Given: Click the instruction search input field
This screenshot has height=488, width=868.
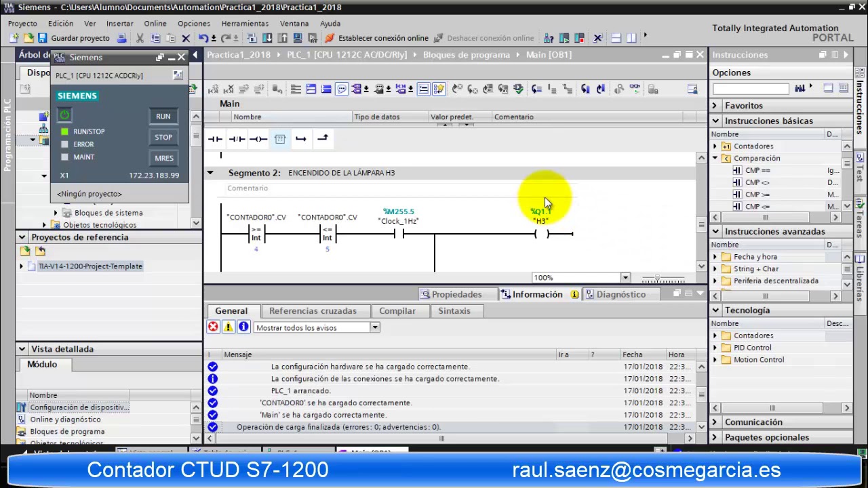Looking at the screenshot, I should pyautogui.click(x=751, y=89).
